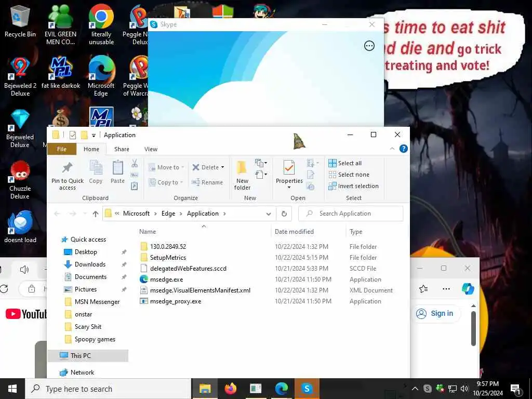Screen dimensions: 532x399
Task: Sort by the Date modified column header
Action: click(x=294, y=232)
